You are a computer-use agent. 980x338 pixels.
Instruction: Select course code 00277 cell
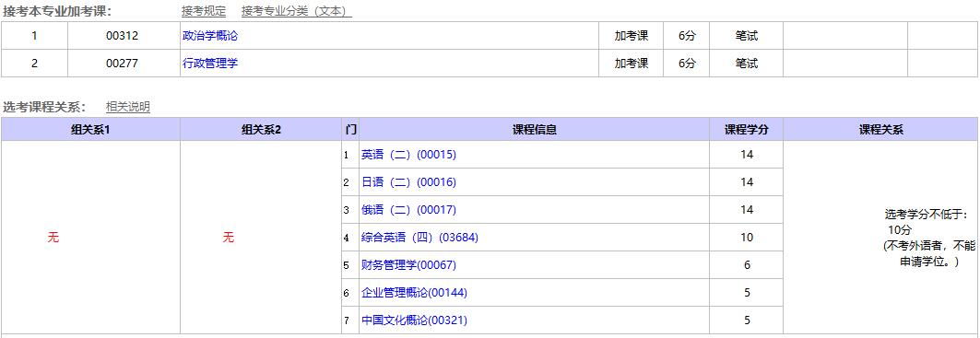tap(123, 64)
